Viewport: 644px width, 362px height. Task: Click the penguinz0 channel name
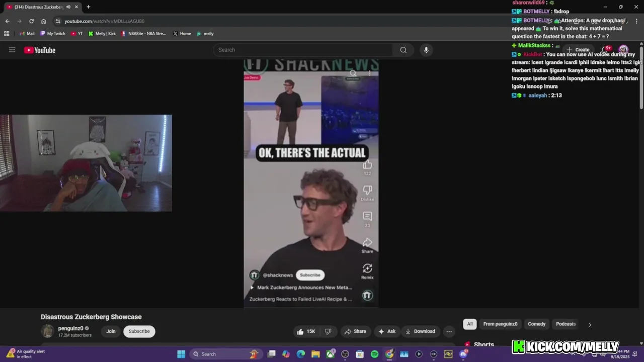click(x=70, y=328)
